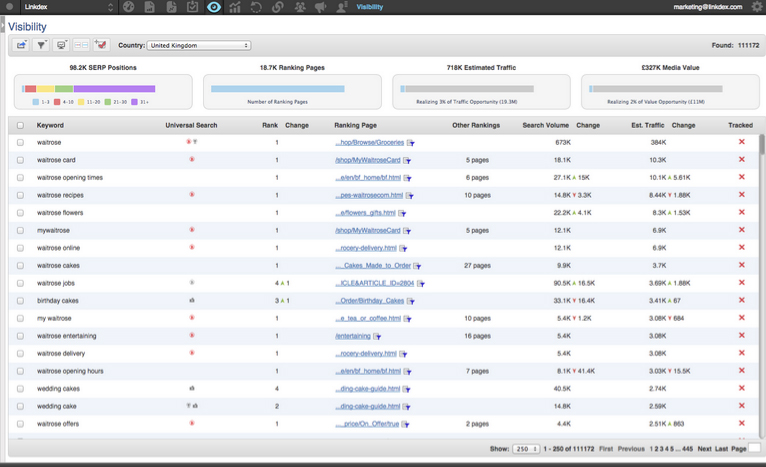Click filter icon next to hop/Browse/Groceries link
The height and width of the screenshot is (467, 766).
[411, 143]
